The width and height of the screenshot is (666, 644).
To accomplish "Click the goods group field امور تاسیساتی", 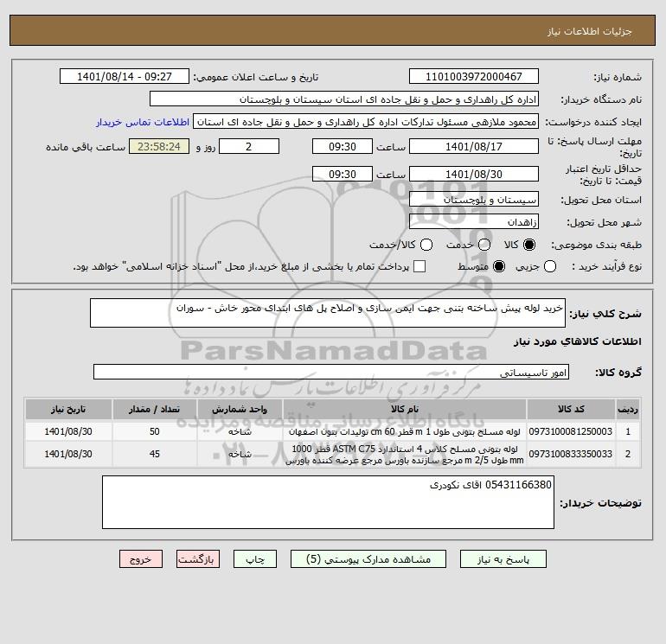I will click(x=331, y=372).
